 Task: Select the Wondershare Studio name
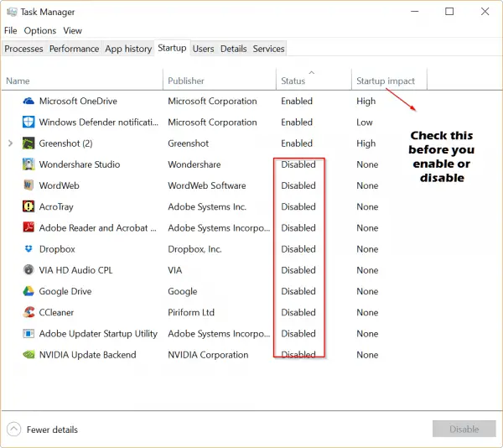80,164
